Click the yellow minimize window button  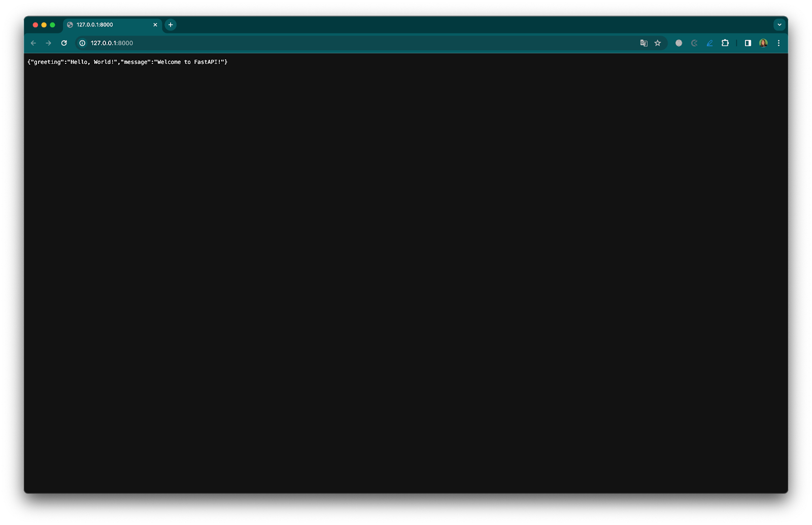(x=44, y=25)
